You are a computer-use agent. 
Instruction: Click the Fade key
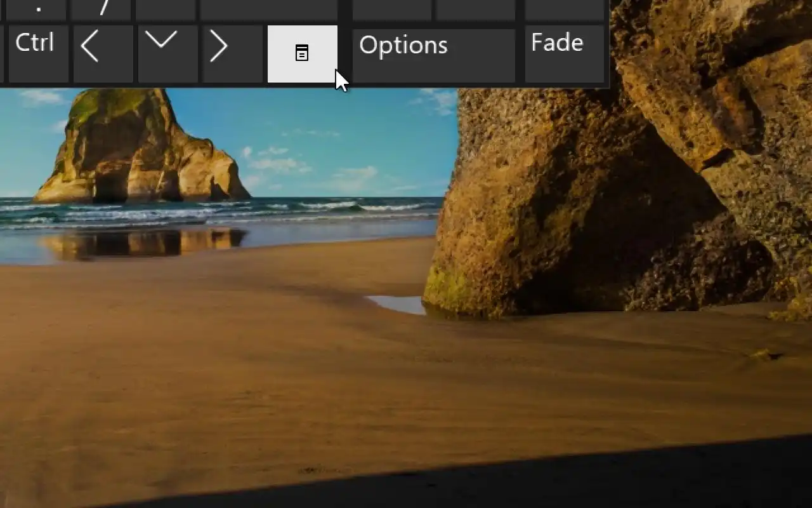[565, 54]
